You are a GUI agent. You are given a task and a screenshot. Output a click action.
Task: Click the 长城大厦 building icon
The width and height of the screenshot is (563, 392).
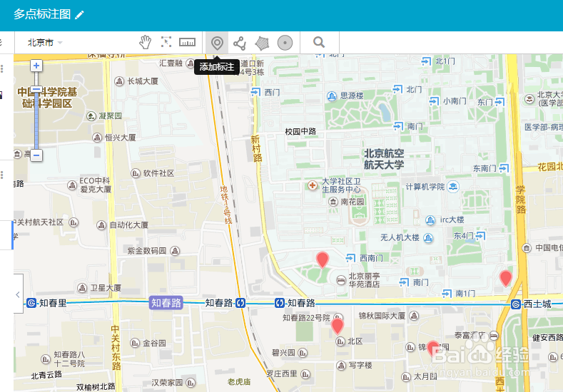point(119,81)
